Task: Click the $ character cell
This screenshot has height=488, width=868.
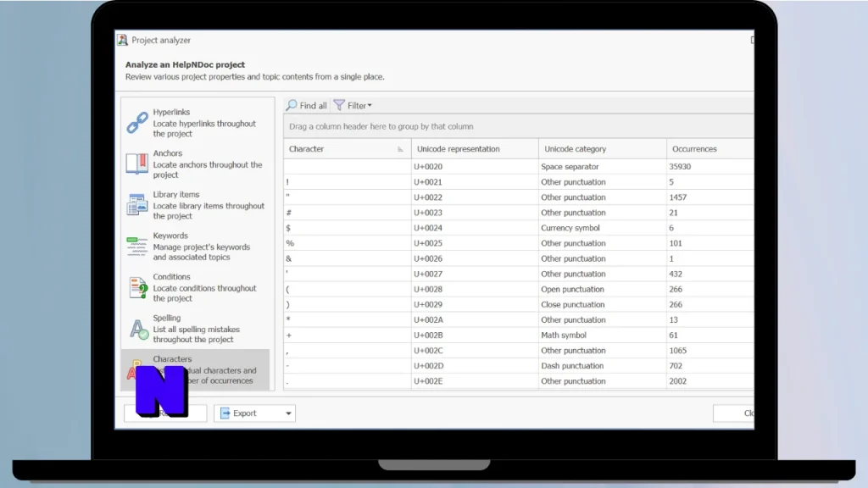Action: [x=347, y=227]
